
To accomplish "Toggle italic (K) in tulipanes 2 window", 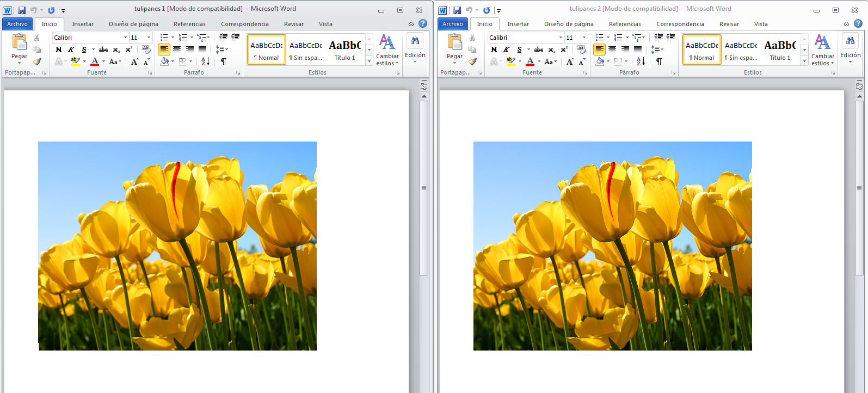I will pyautogui.click(x=507, y=50).
